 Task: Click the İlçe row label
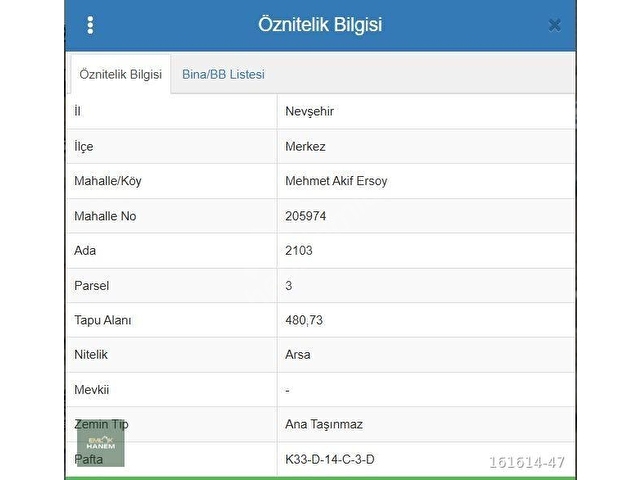click(84, 147)
